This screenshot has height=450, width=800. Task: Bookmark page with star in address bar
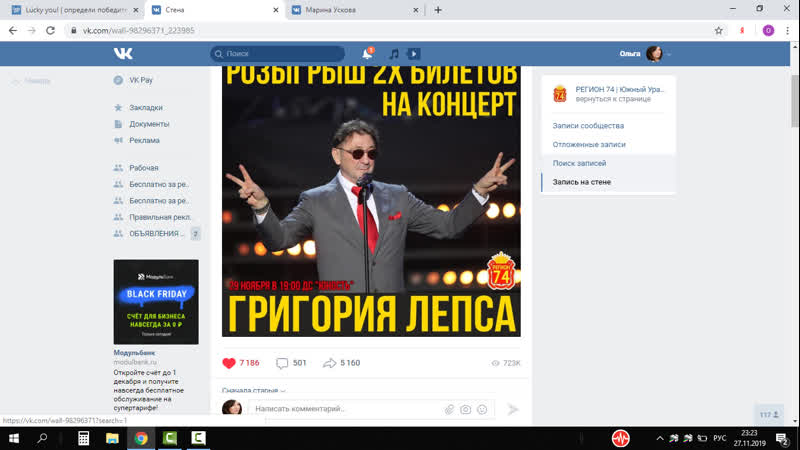[718, 31]
